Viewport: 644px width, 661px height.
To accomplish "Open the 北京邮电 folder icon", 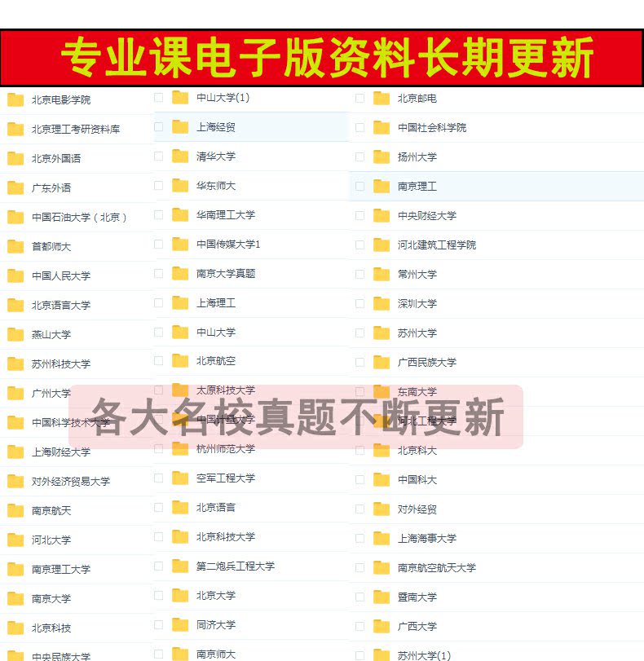I will point(382,99).
